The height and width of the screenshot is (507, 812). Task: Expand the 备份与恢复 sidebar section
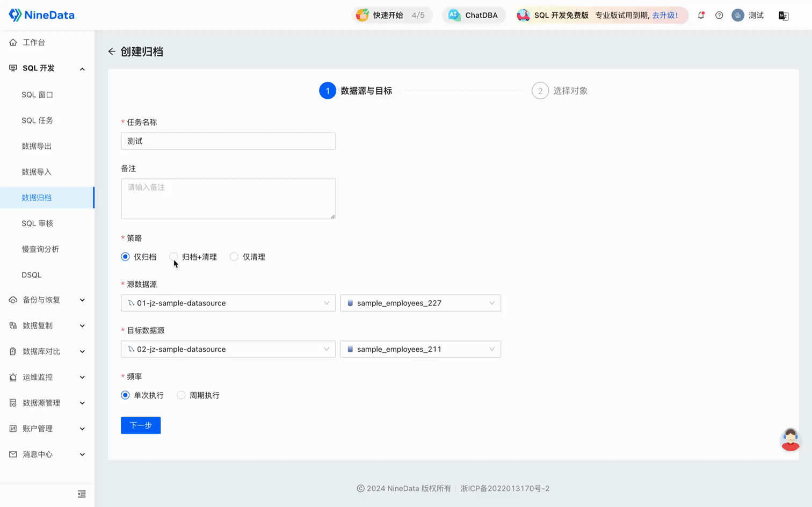[x=47, y=300]
